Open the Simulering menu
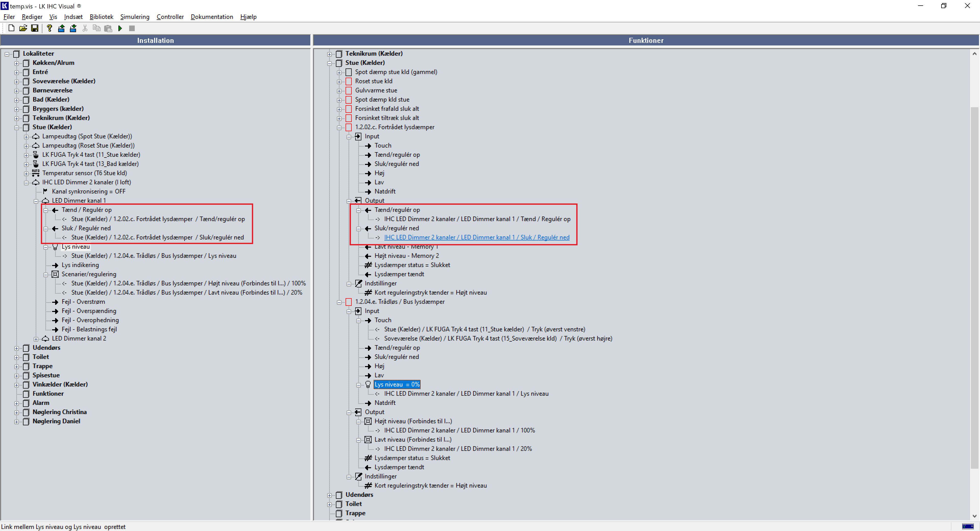Screen dimensions: 980x531 point(135,17)
